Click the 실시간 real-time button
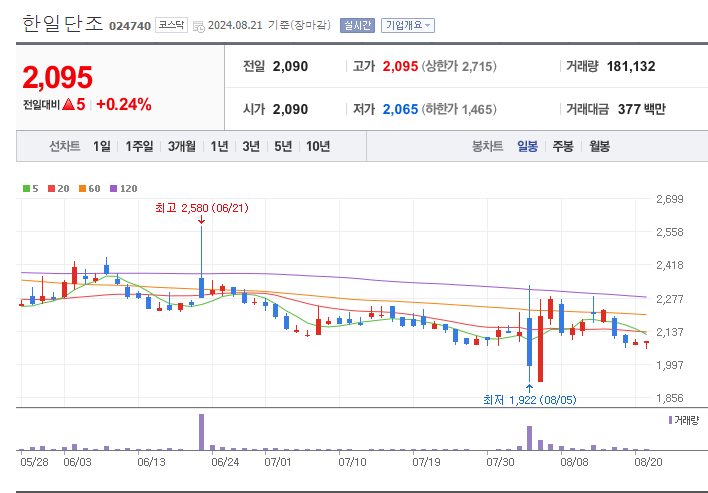The width and height of the screenshot is (708, 493). click(357, 25)
